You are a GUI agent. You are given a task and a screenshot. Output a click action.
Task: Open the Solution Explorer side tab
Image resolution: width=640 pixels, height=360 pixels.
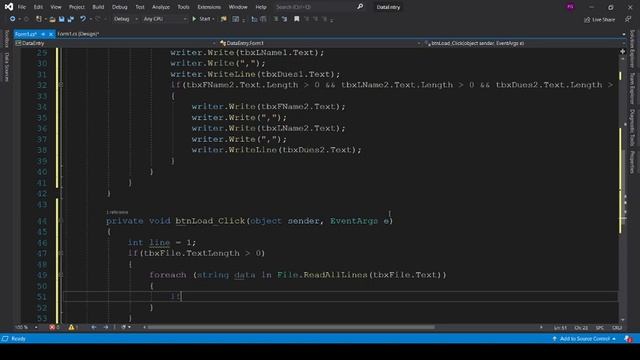point(632,48)
